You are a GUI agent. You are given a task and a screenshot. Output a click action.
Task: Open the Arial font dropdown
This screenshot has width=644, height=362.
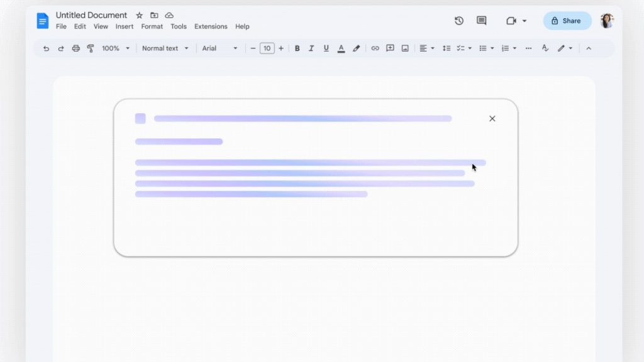(219, 48)
